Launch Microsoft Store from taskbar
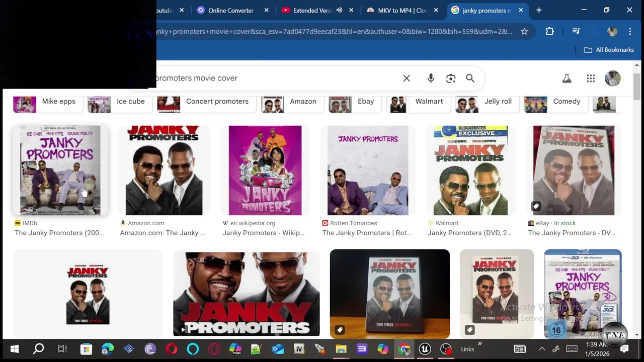 [86, 349]
